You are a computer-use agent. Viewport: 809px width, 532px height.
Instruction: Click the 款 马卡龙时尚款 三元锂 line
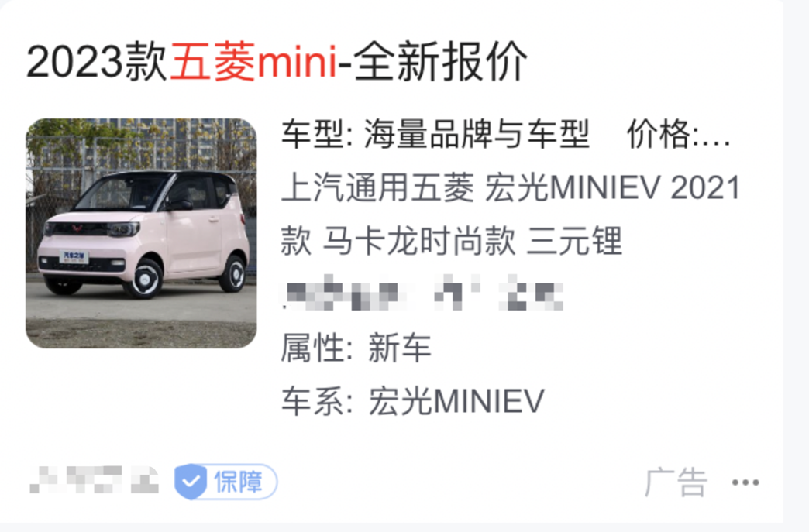coord(452,241)
